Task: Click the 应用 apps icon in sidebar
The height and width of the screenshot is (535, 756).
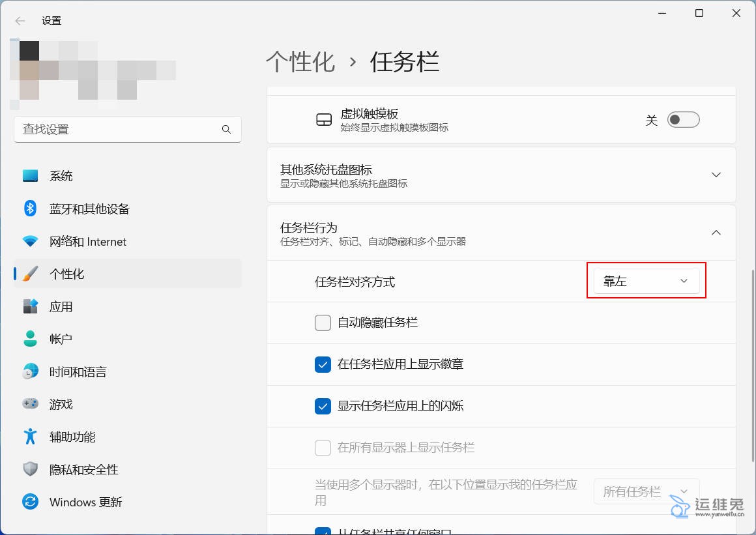Action: coord(30,306)
